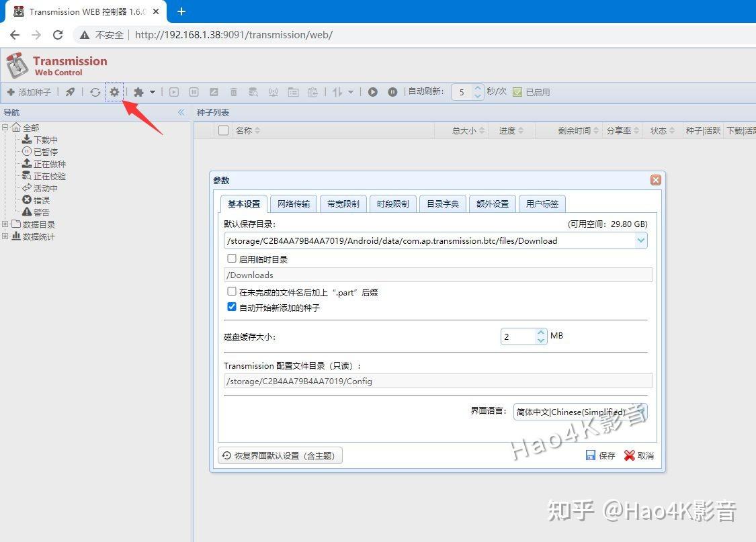Click the dark round start-all play icon
Screen dimensions: 756x542
373,91
